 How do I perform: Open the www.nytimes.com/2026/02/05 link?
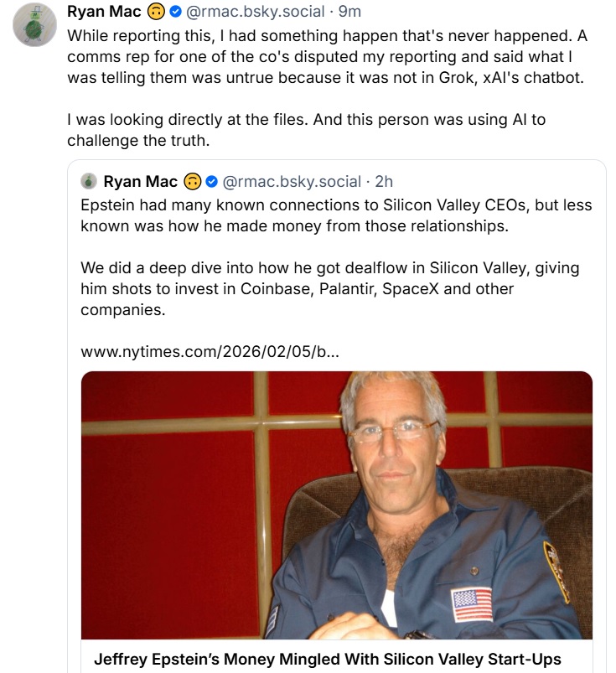pos(210,351)
